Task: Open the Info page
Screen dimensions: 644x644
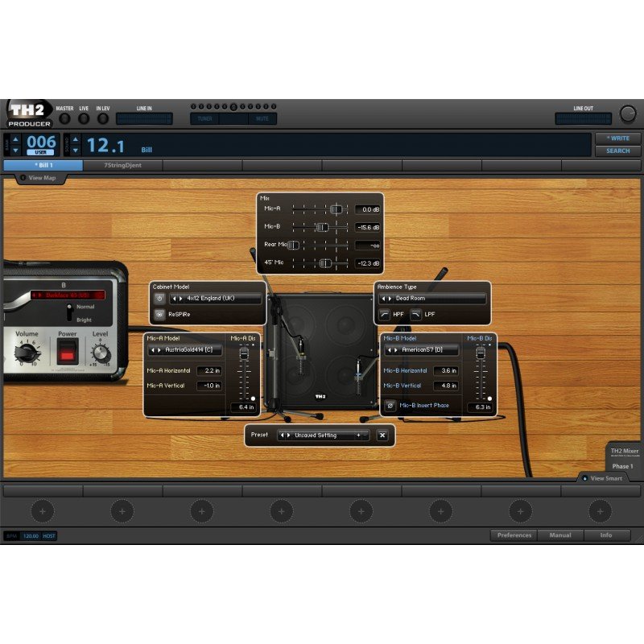Action: [606, 535]
